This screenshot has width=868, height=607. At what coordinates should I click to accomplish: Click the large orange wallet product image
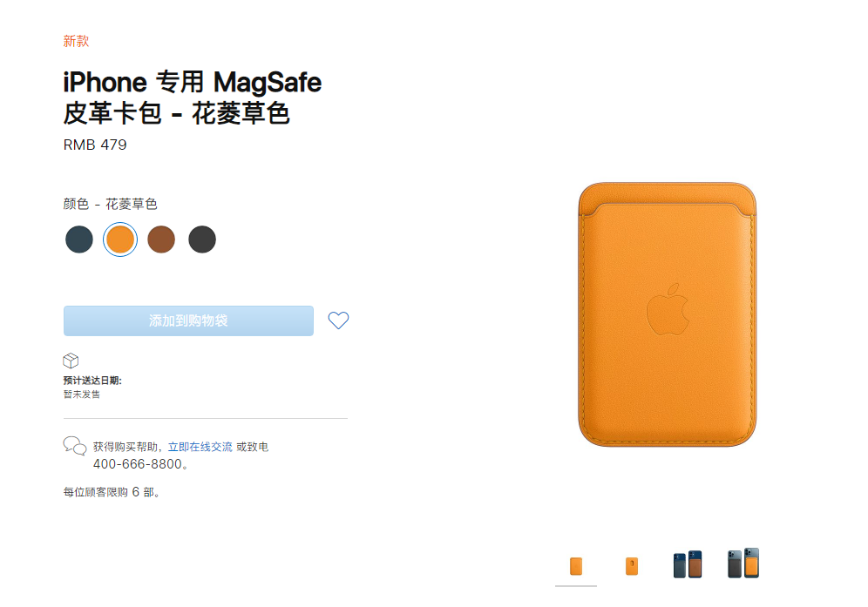coord(667,314)
